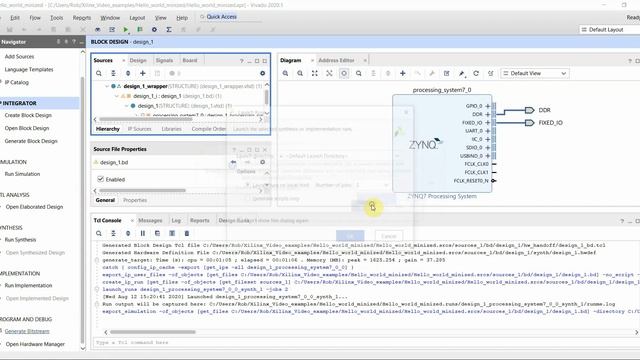Viewport: 640px width, 360px height.
Task: Click Create Block Design
Action: click(28, 116)
